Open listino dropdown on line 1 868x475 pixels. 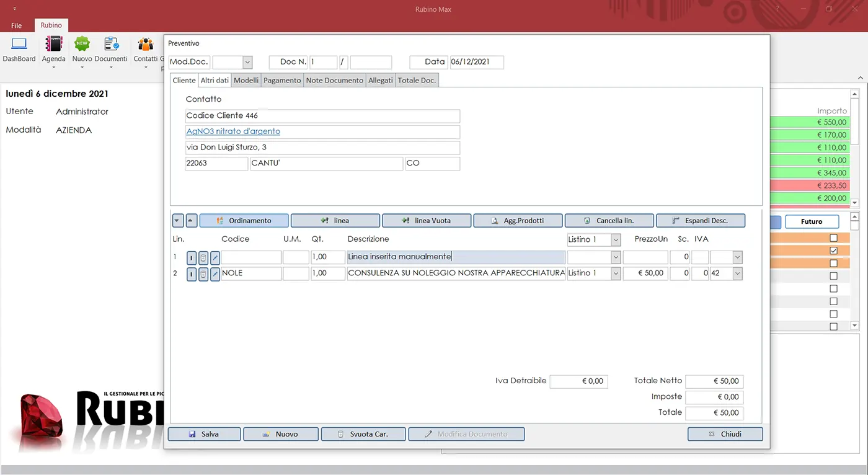click(616, 257)
